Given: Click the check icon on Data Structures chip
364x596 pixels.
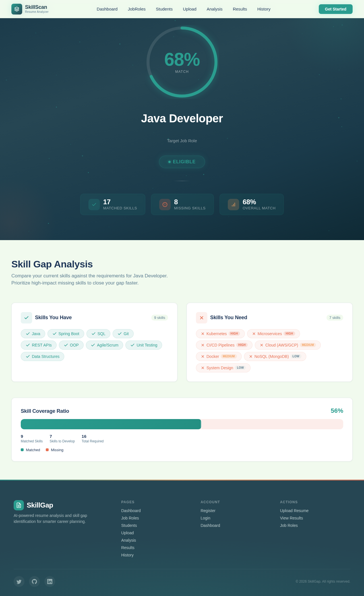Looking at the screenshot, I should point(28,356).
